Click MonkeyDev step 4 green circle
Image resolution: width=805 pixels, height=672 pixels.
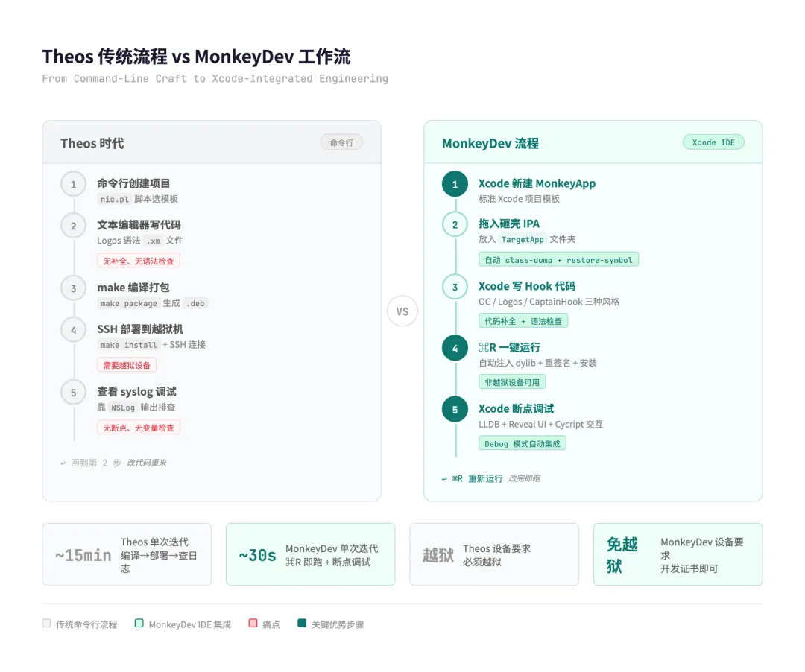[x=455, y=349]
